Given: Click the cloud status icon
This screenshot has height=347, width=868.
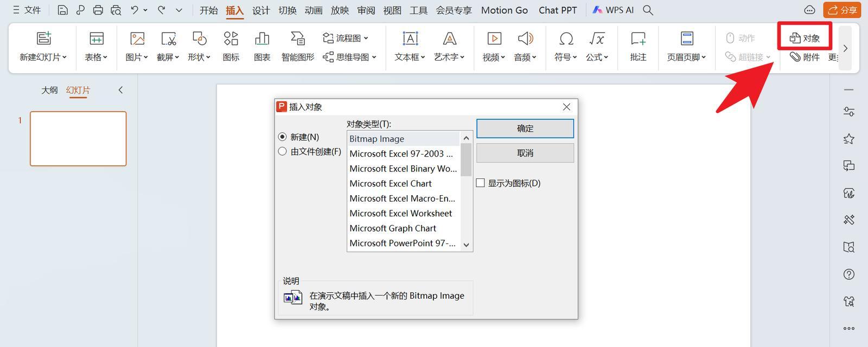Looking at the screenshot, I should click(x=809, y=10).
